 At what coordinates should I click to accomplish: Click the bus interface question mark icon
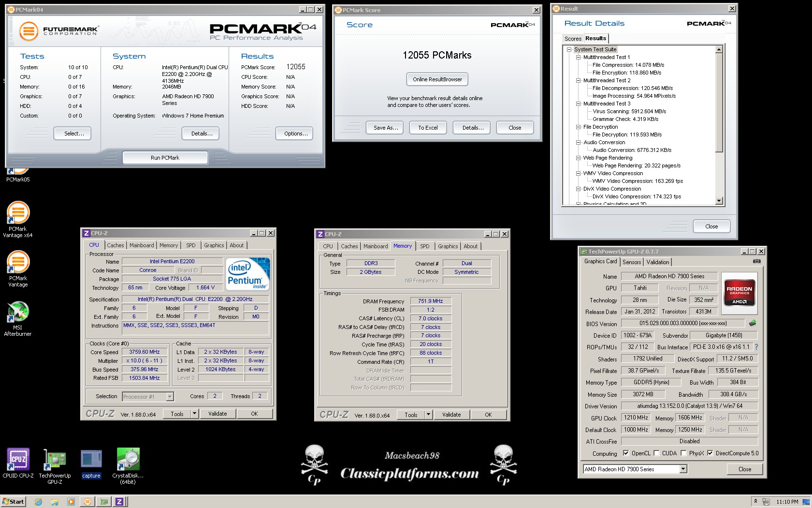coord(756,347)
